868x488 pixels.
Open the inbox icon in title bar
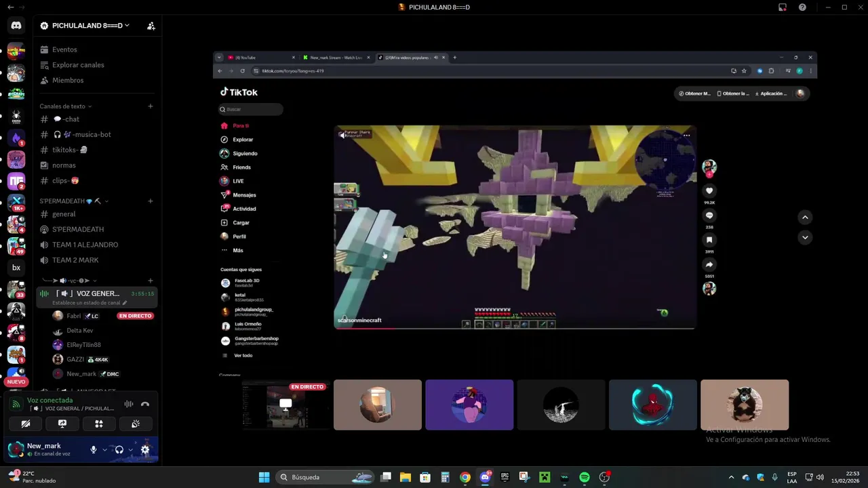783,7
